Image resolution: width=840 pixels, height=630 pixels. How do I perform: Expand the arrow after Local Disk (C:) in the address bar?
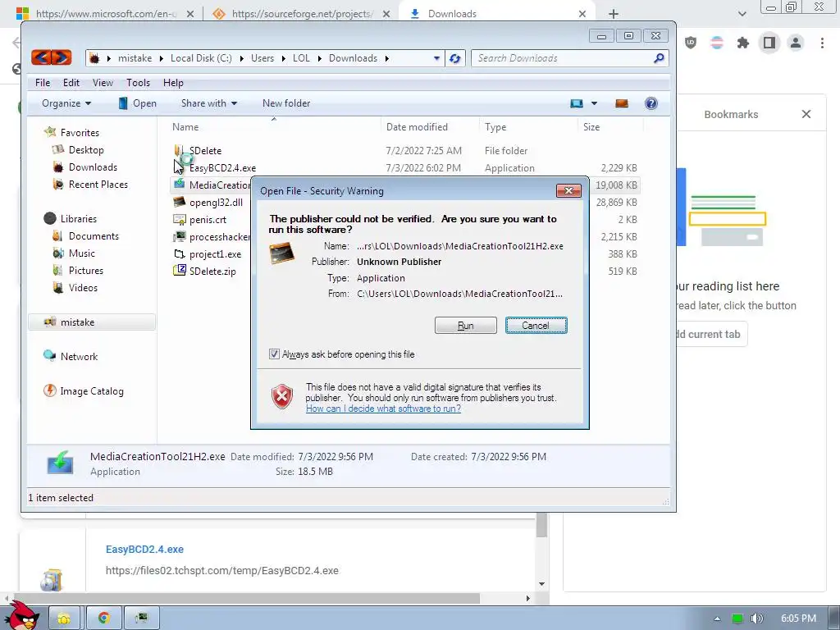(241, 58)
